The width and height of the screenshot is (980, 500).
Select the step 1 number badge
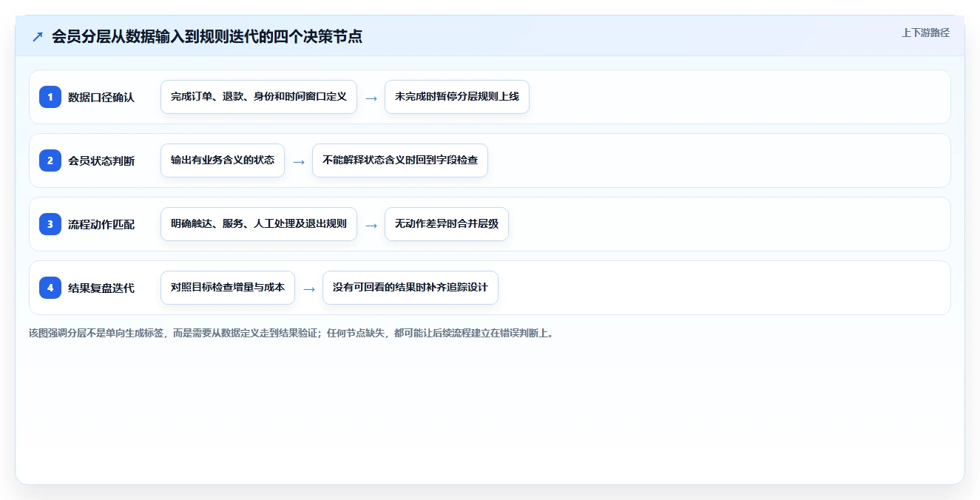point(50,97)
